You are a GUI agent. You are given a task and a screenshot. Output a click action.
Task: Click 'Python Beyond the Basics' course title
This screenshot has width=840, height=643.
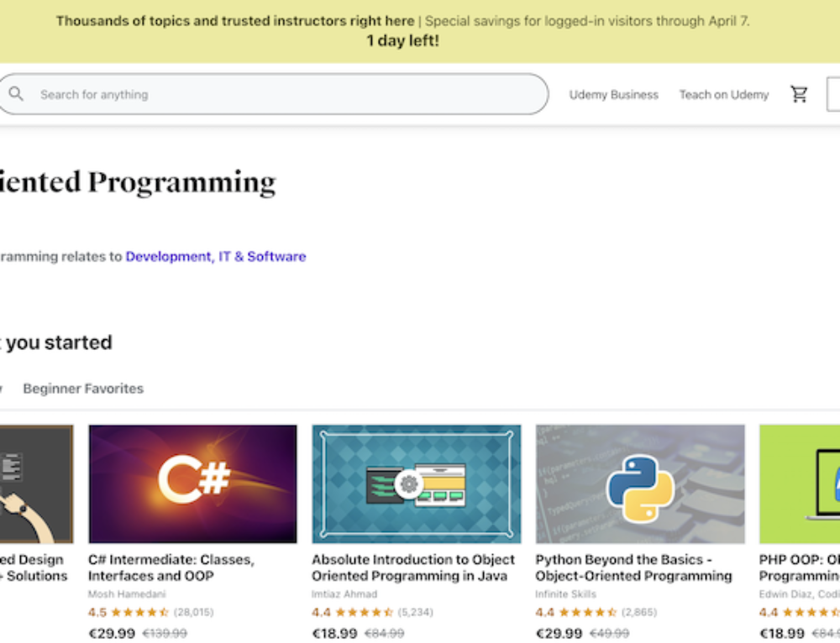(x=633, y=567)
